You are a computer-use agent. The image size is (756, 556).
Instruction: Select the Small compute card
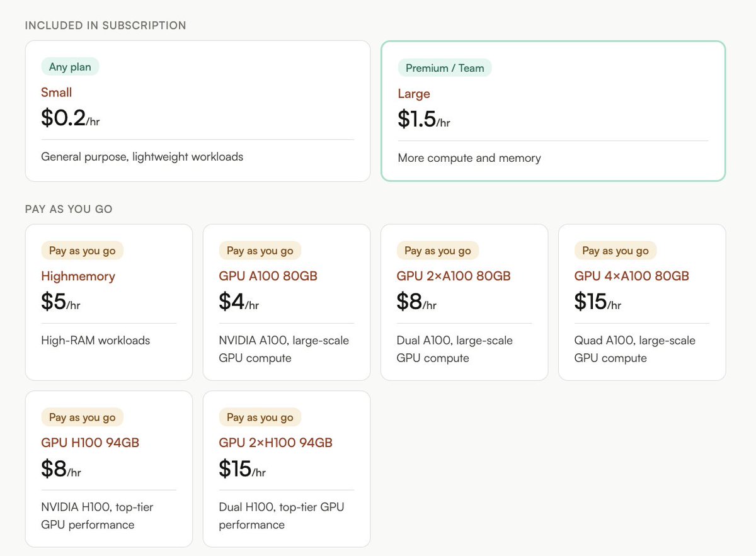(x=197, y=111)
